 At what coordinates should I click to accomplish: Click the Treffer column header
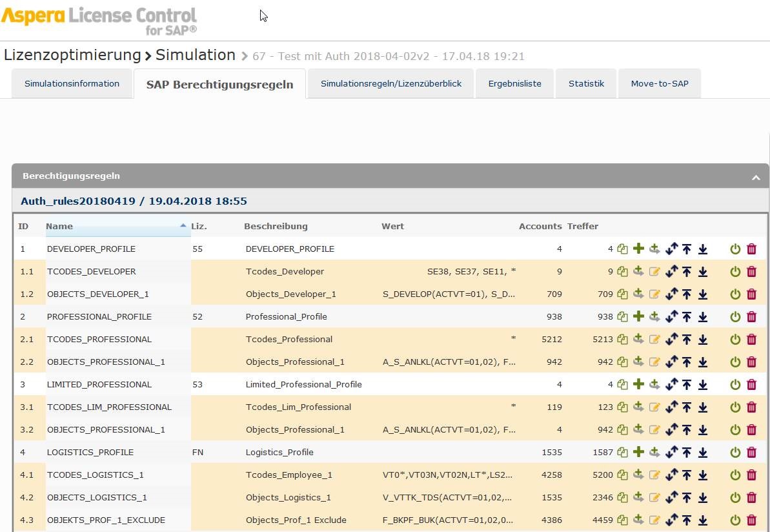click(x=582, y=227)
